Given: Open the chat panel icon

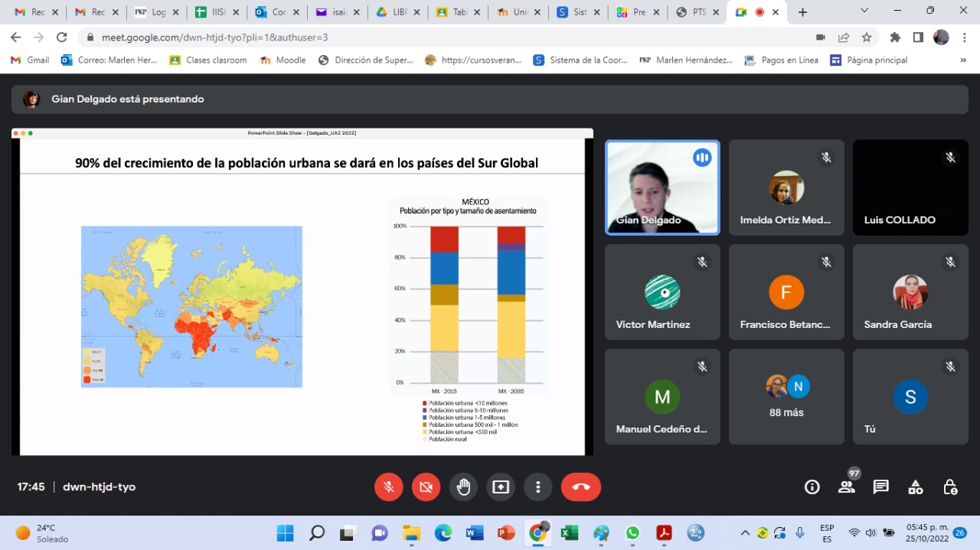Looking at the screenshot, I should click(880, 487).
